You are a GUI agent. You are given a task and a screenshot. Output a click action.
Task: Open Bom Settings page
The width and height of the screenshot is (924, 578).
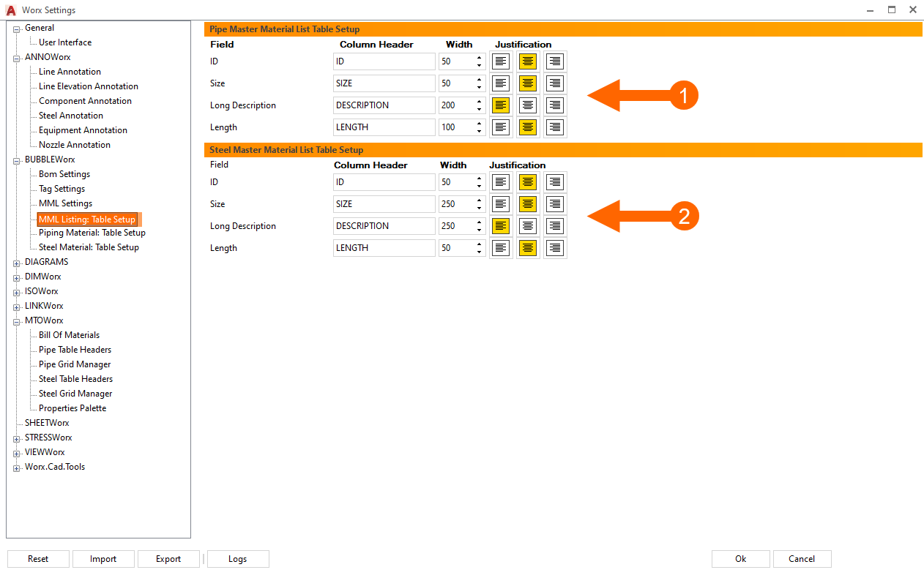[64, 174]
